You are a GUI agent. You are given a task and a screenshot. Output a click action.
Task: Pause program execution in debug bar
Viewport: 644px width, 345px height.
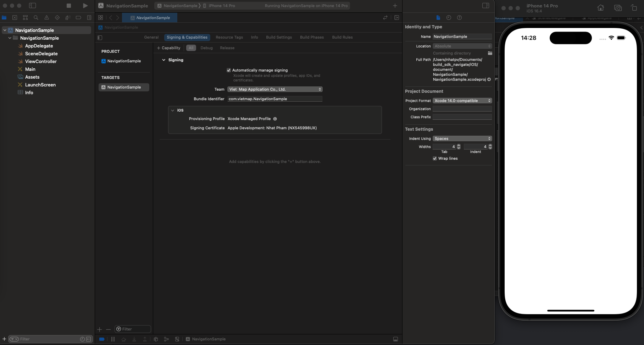[113, 339]
